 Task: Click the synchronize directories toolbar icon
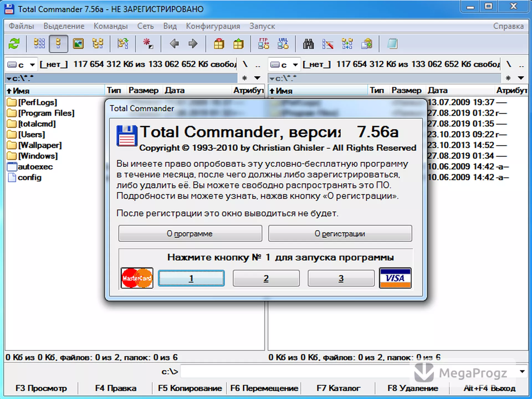347,44
